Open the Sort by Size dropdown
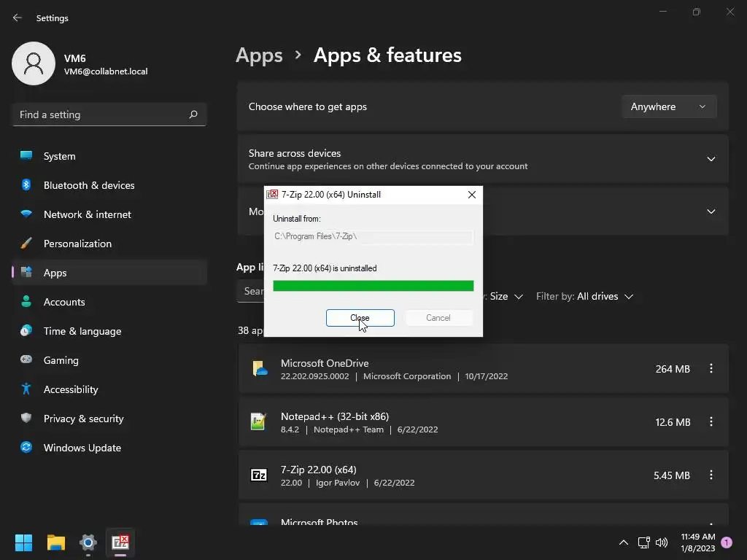The image size is (747, 560). pos(506,296)
